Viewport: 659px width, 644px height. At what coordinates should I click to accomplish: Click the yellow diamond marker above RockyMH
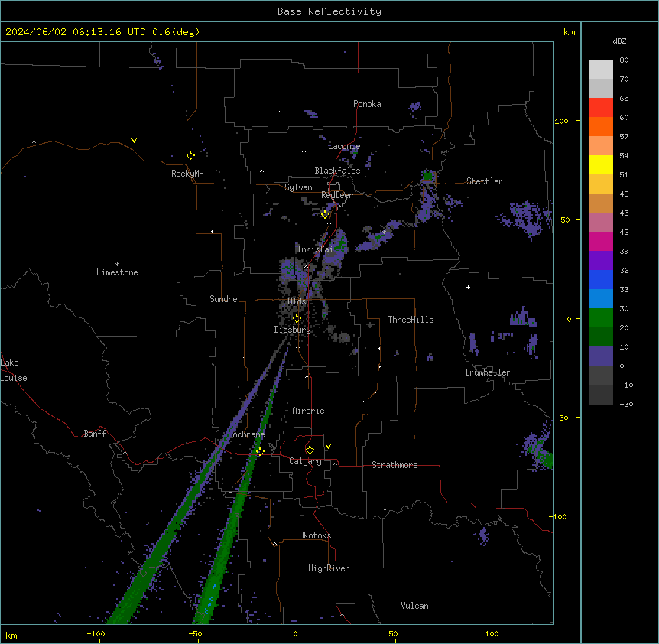(191, 155)
